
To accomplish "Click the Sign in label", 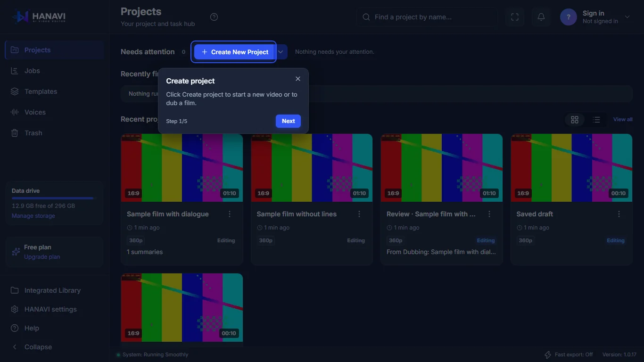I will click(x=593, y=13).
